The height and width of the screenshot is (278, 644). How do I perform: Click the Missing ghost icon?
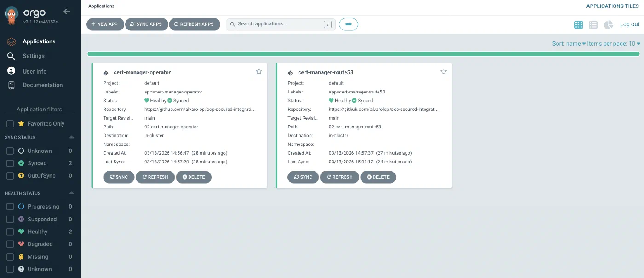[x=21, y=257]
